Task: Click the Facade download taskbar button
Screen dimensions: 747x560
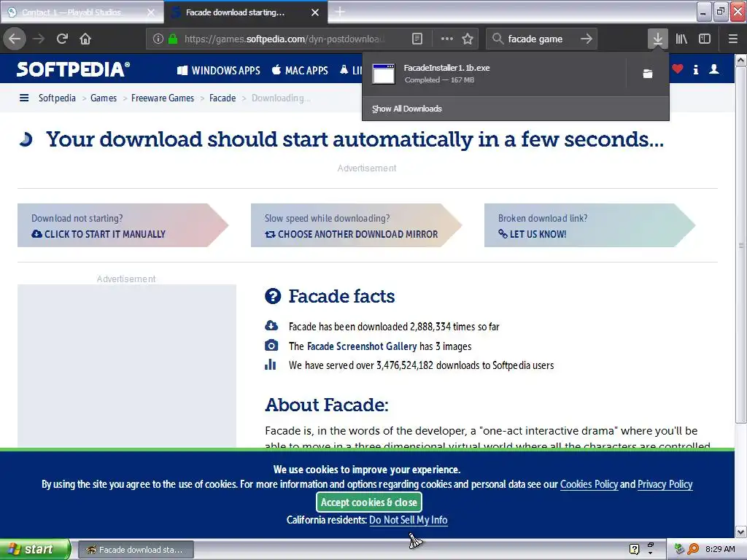Action: (x=136, y=550)
